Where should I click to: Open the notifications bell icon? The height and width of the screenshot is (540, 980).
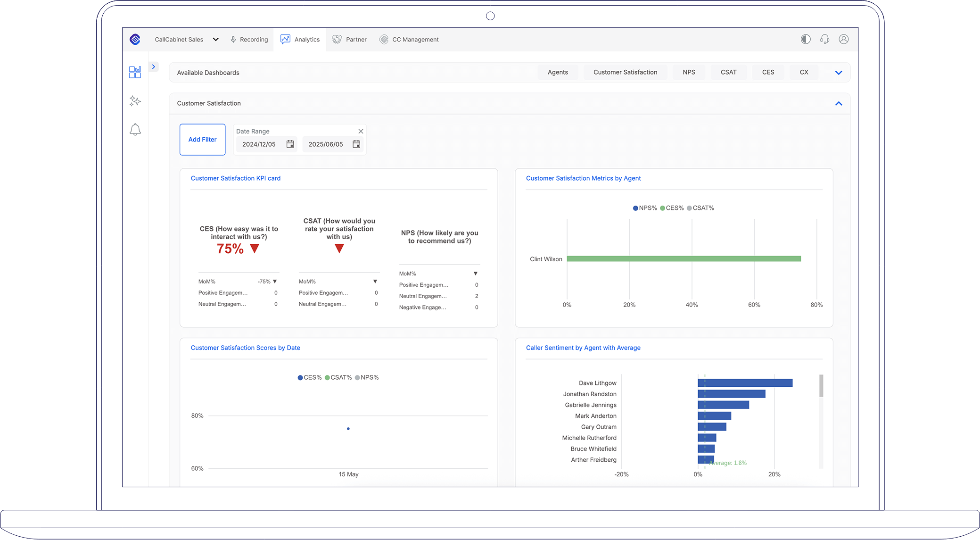[135, 130]
